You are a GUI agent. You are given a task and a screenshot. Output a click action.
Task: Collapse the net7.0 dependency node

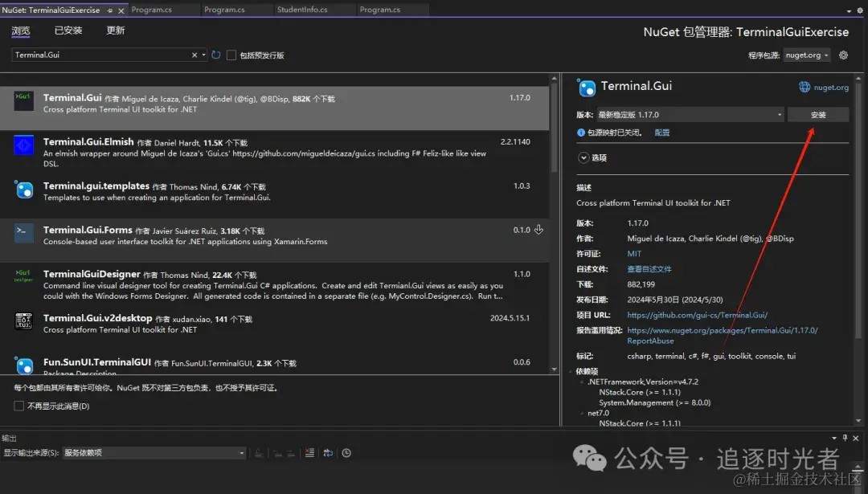pyautogui.click(x=582, y=413)
